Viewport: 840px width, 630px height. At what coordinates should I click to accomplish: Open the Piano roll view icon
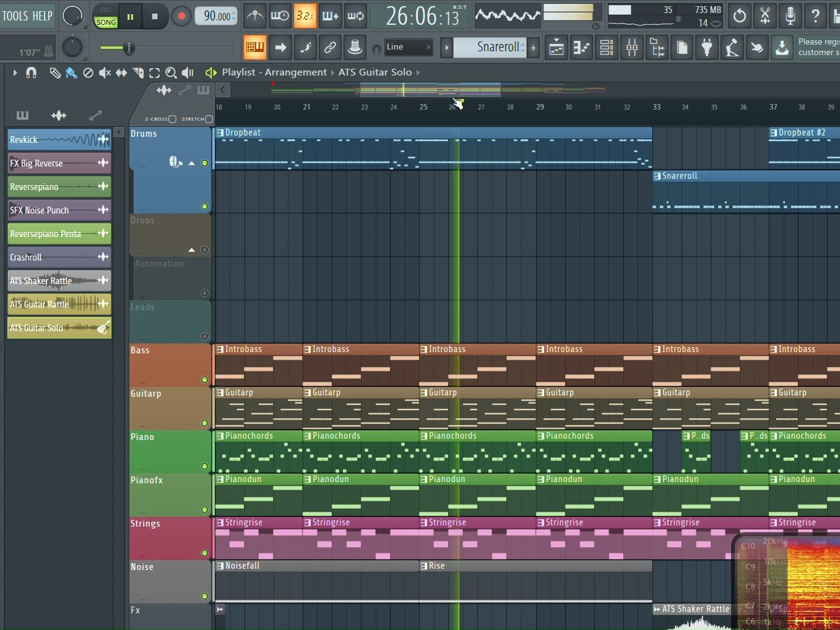[582, 48]
